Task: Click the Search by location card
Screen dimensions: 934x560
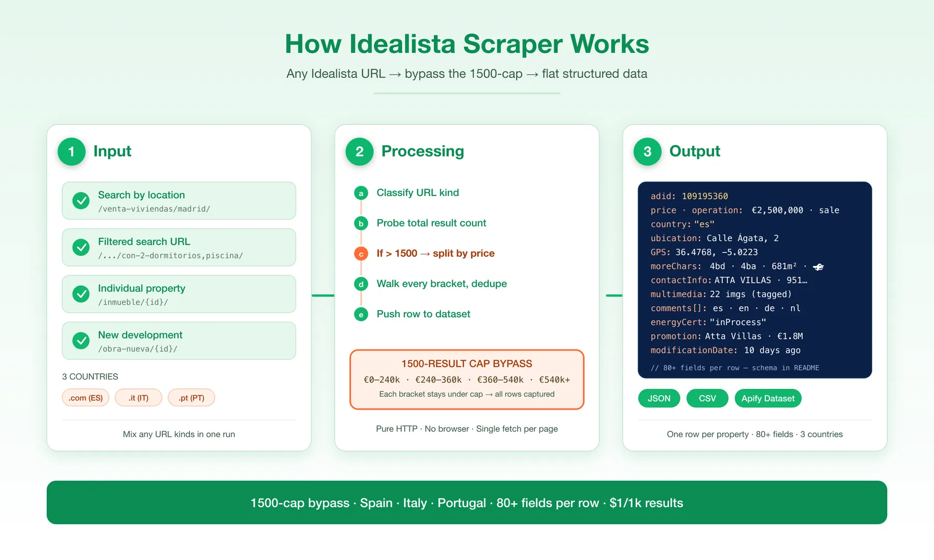Action: [179, 201]
